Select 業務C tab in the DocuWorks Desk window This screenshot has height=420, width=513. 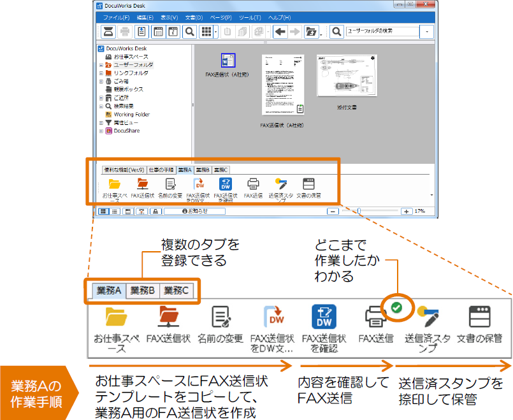pyautogui.click(x=221, y=170)
